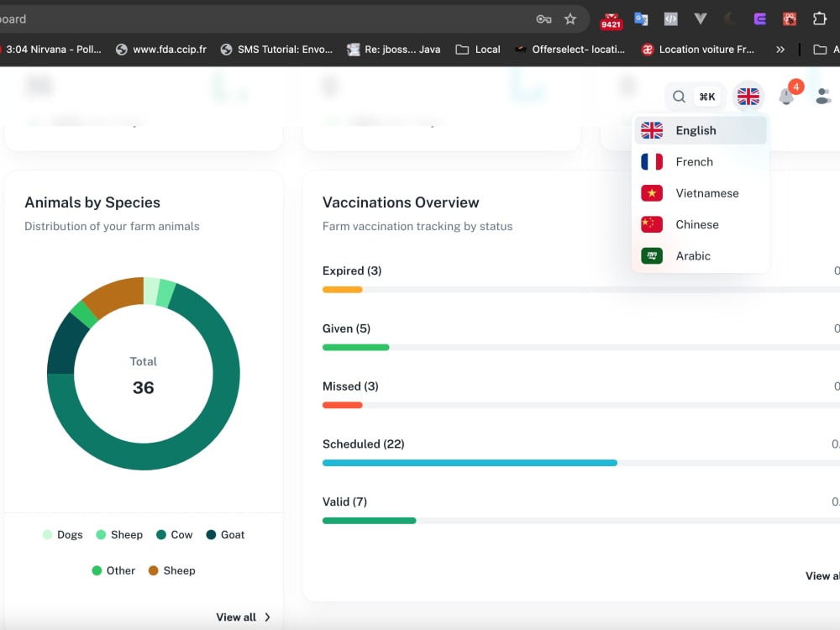Screen dimensions: 840x630
Task: Open notifications bell with 4 badge
Action: tap(788, 95)
